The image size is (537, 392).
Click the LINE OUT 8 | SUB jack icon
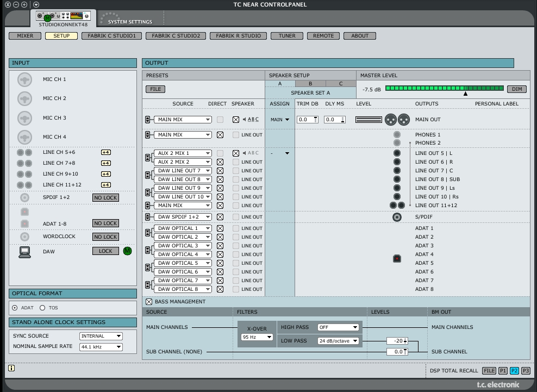397,179
